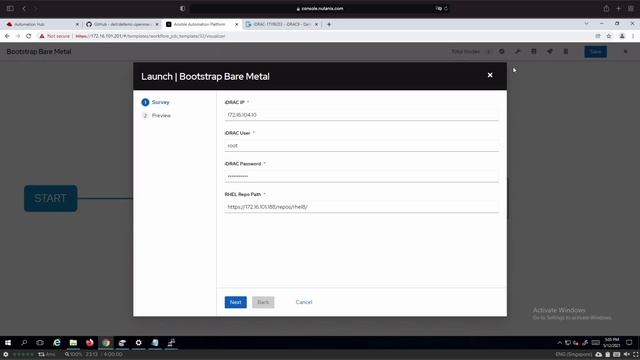Open the Chrome profile icon
640x360 pixels.
pos(622,36)
